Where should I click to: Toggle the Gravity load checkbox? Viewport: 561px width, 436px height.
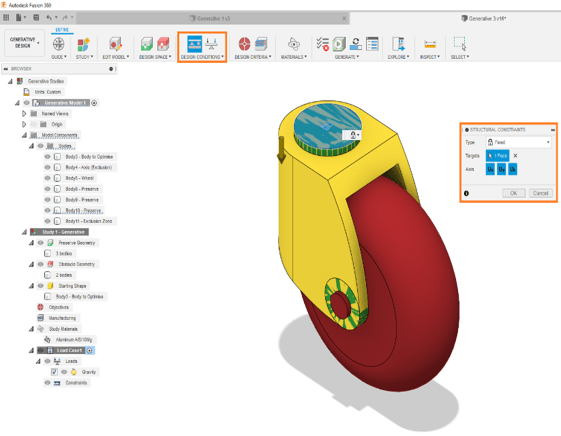point(54,372)
